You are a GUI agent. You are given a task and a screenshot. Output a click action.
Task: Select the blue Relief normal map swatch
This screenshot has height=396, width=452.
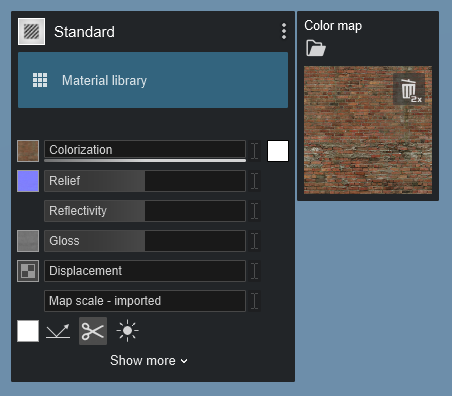click(28, 181)
